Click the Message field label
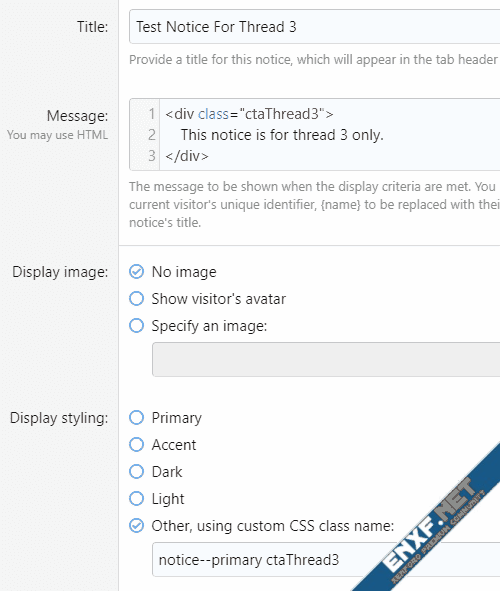Viewport: 500px width, 591px height. click(77, 116)
